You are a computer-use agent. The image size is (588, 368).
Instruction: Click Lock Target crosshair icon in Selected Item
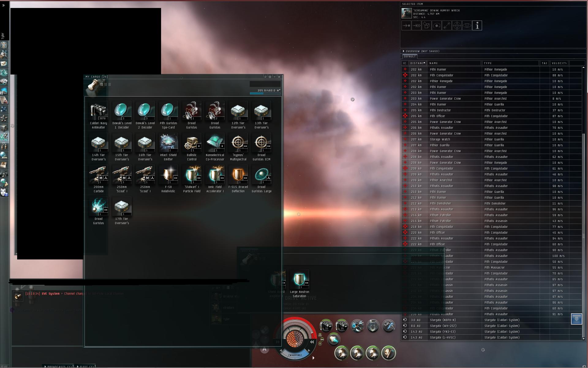coord(457,26)
